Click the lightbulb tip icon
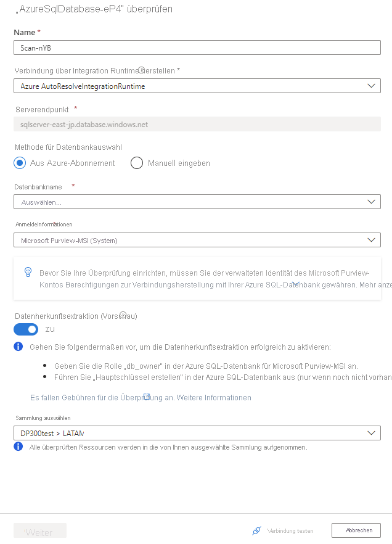 click(x=28, y=271)
